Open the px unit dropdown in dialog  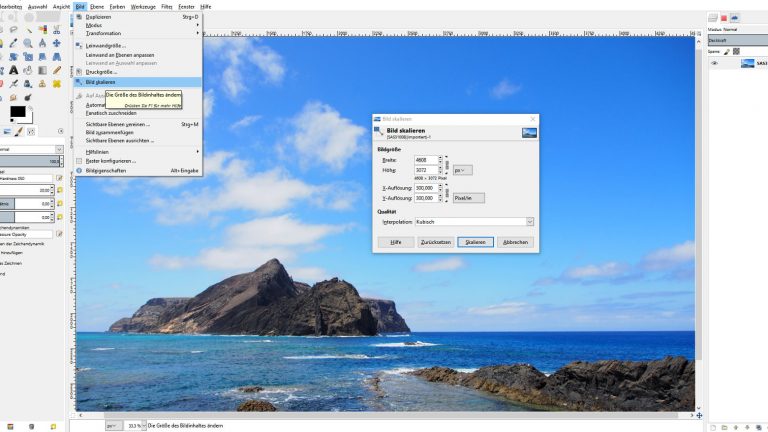coord(462,170)
